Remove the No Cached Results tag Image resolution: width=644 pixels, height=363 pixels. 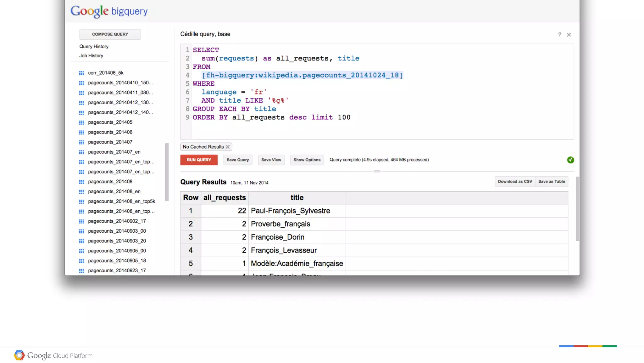click(228, 147)
